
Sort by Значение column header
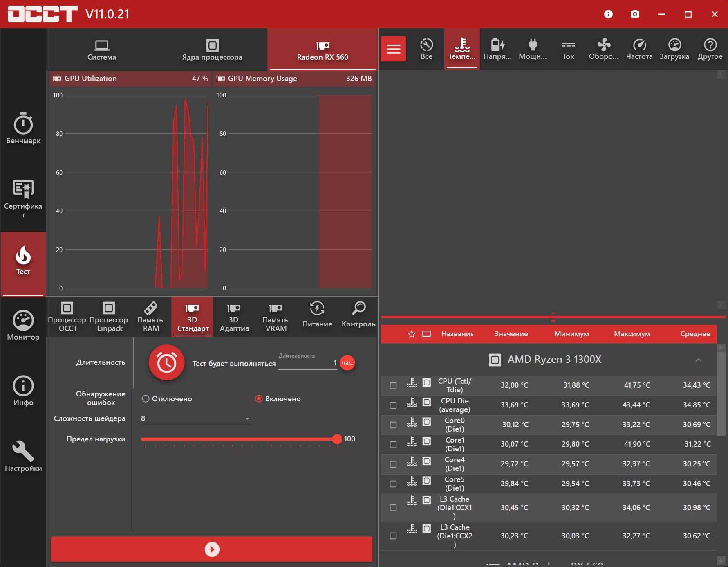point(511,334)
